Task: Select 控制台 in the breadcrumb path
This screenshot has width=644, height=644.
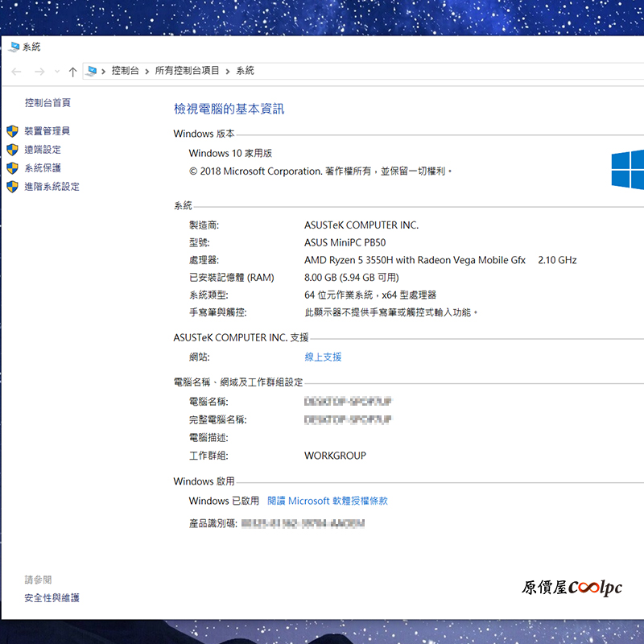Action: [x=126, y=71]
